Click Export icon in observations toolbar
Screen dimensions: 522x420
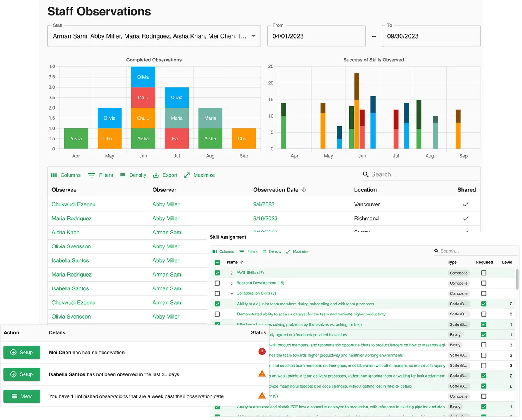click(x=156, y=175)
